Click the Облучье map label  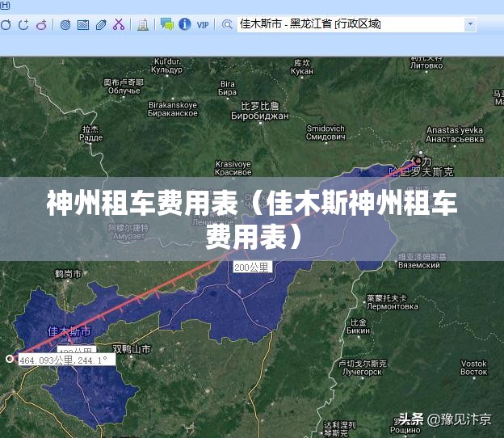coord(124,91)
